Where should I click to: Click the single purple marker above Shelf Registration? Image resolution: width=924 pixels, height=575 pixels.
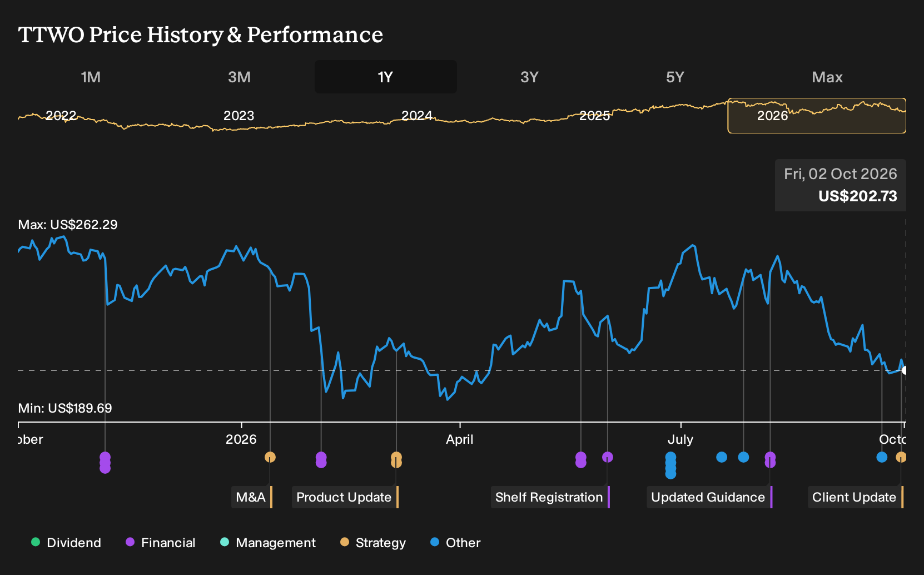tap(608, 457)
